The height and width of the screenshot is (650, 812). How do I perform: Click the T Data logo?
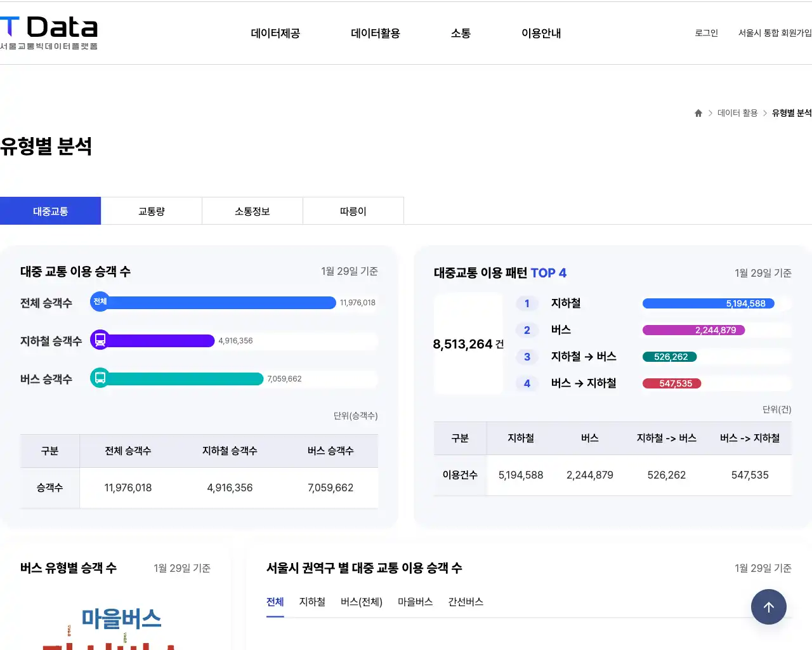coord(49,33)
